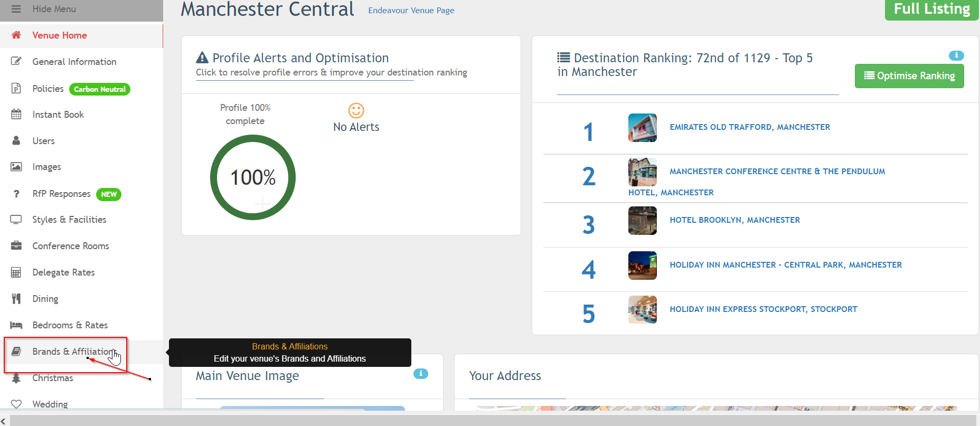Open Emirates Old Trafford, Manchester link
Viewport: 980px width, 426px height.
(x=750, y=127)
